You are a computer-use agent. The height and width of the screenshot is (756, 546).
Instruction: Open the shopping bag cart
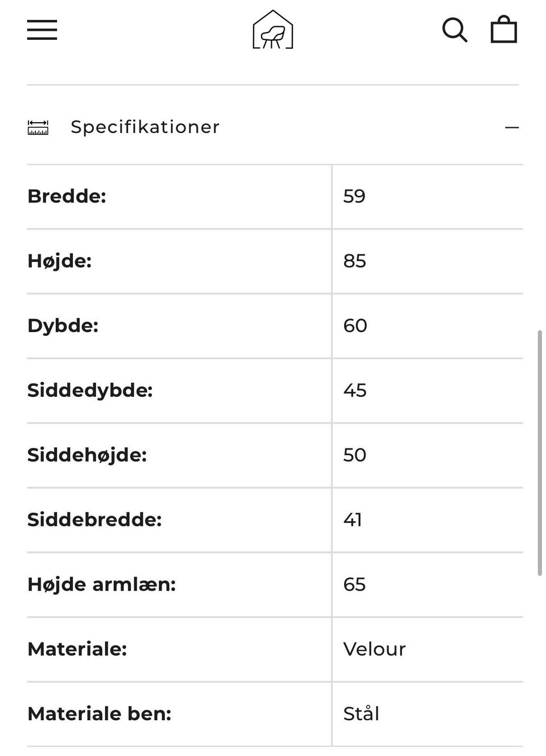(503, 30)
